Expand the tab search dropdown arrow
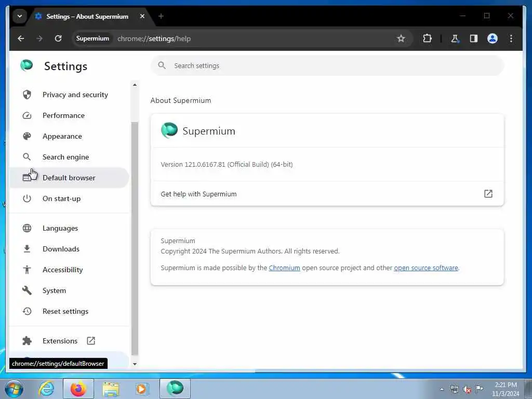This screenshot has height=399, width=532. click(x=20, y=16)
